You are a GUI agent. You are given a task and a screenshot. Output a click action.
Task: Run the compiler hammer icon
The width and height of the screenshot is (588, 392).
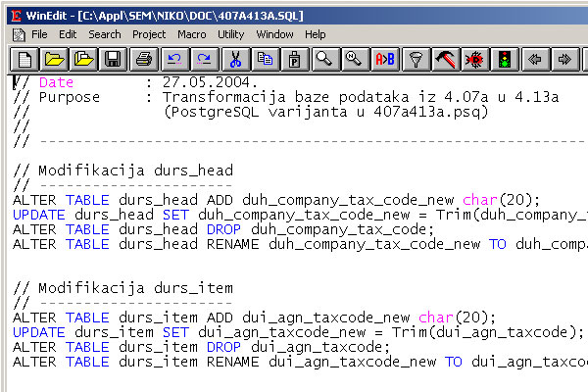446,60
